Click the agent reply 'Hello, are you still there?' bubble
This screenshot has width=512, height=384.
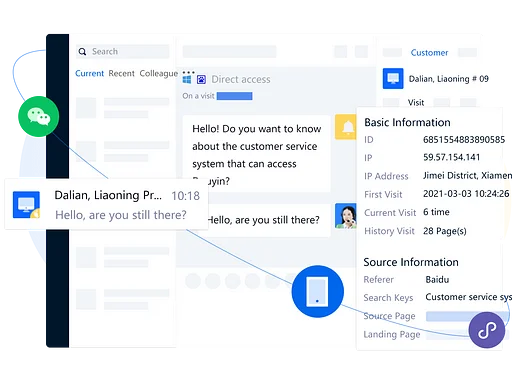(x=263, y=220)
